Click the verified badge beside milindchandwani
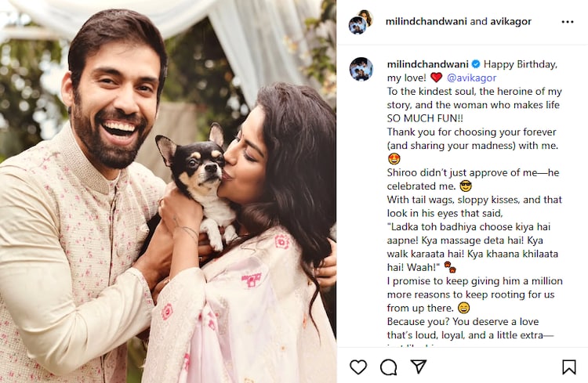This screenshot has width=588, height=383. [476, 64]
